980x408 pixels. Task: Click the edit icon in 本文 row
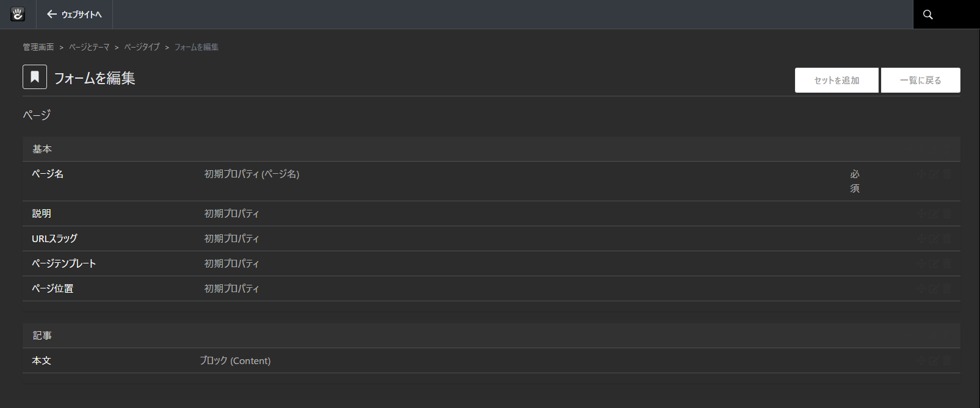point(934,360)
